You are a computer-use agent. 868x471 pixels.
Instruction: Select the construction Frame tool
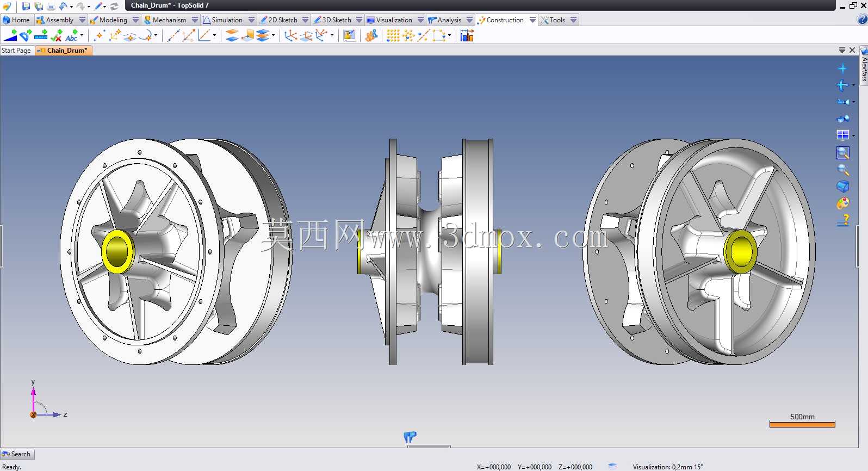click(x=291, y=36)
